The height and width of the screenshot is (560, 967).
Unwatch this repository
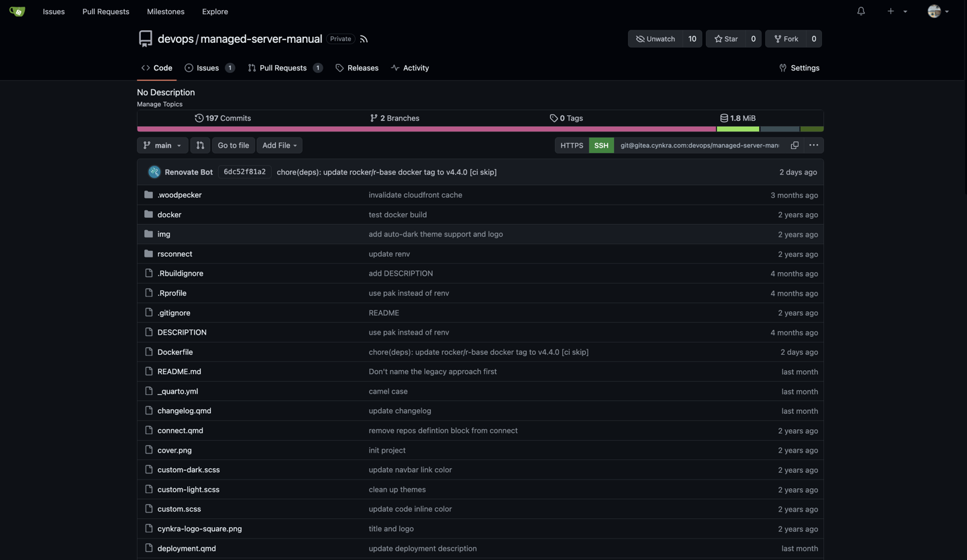pyautogui.click(x=656, y=39)
